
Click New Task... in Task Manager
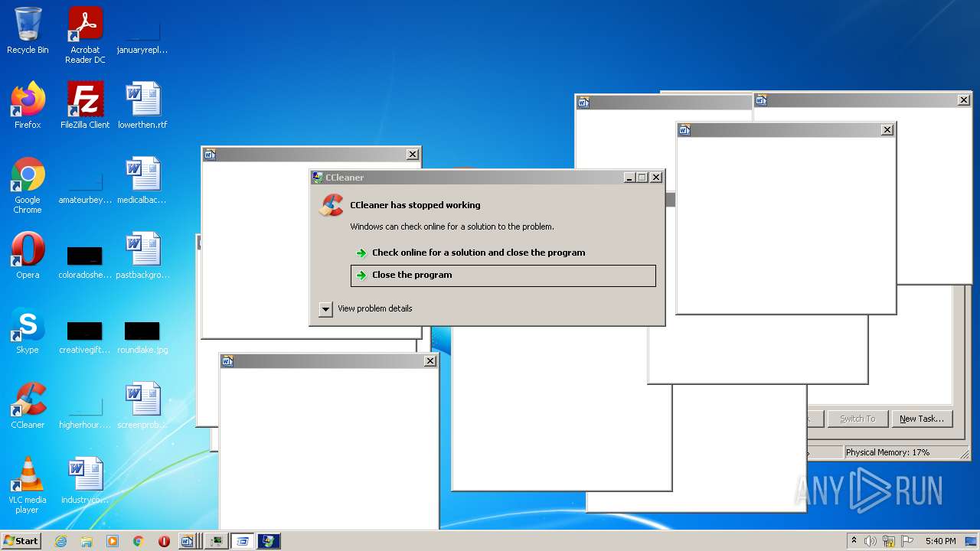pyautogui.click(x=922, y=419)
